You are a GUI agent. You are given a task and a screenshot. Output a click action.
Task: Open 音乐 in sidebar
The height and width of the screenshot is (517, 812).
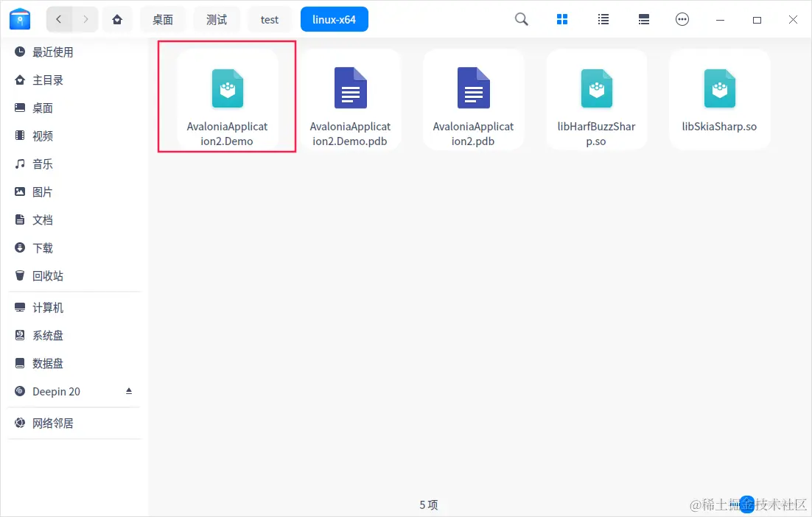point(74,163)
